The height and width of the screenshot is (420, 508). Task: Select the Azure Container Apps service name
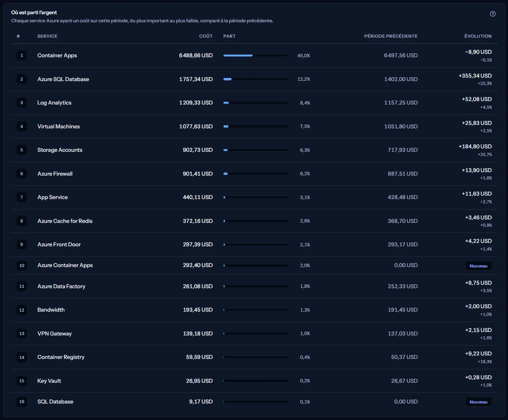click(x=65, y=265)
